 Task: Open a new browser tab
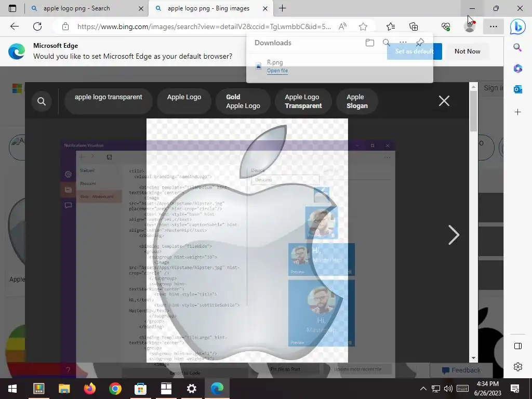click(282, 8)
